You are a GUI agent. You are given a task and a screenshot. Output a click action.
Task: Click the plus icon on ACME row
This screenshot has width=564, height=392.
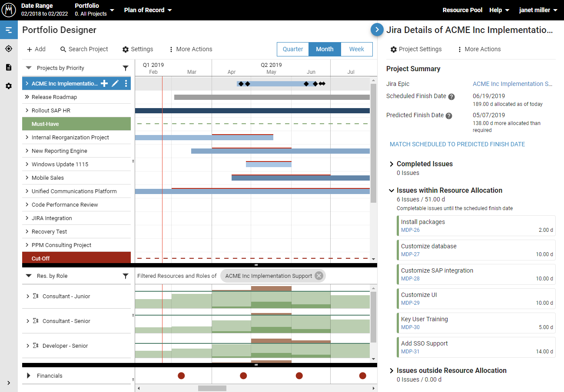[x=104, y=83]
